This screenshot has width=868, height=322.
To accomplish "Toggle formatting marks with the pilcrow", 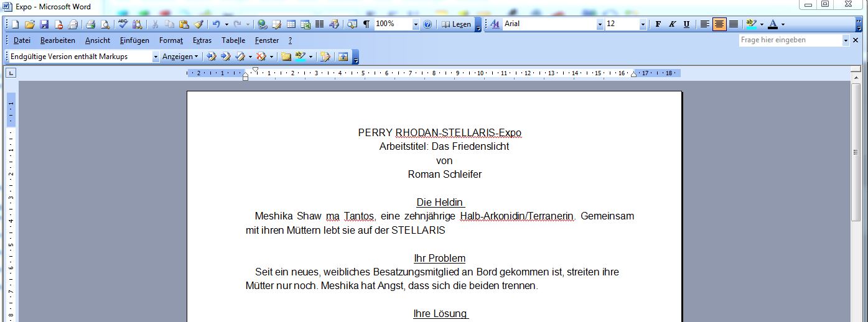I will pyautogui.click(x=366, y=24).
